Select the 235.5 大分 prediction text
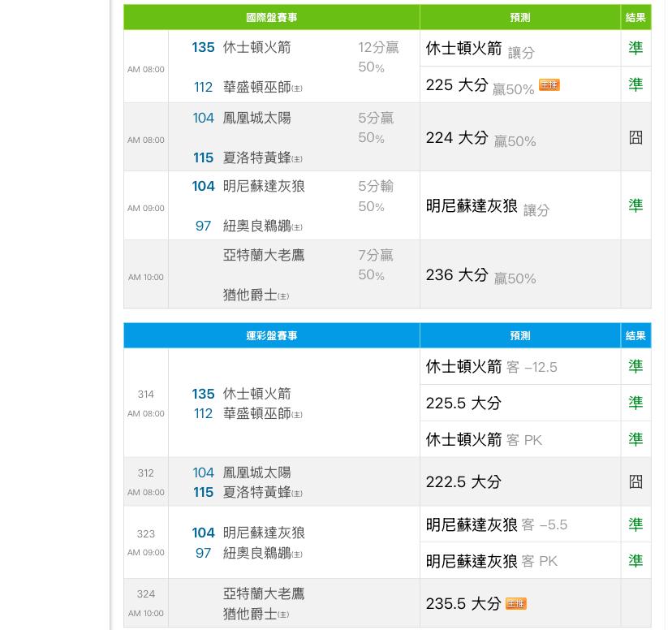Screen dimensions: 672x630 pyautogui.click(x=463, y=603)
